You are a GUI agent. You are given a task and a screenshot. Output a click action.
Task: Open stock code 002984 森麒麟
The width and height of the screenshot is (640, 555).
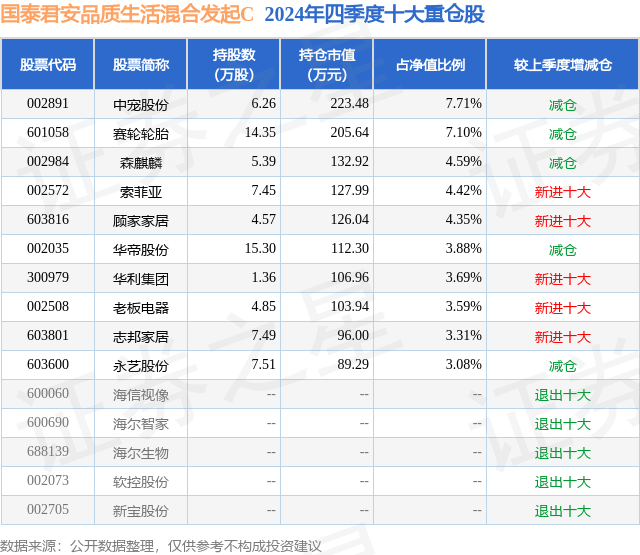48,162
